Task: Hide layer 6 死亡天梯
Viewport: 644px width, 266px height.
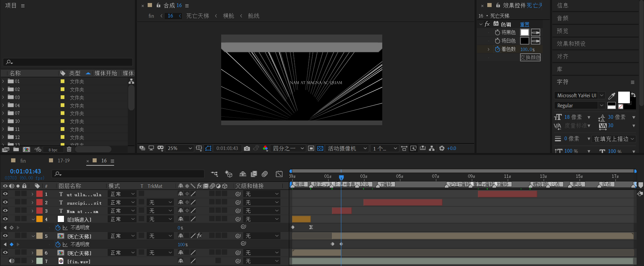Action: (5, 253)
